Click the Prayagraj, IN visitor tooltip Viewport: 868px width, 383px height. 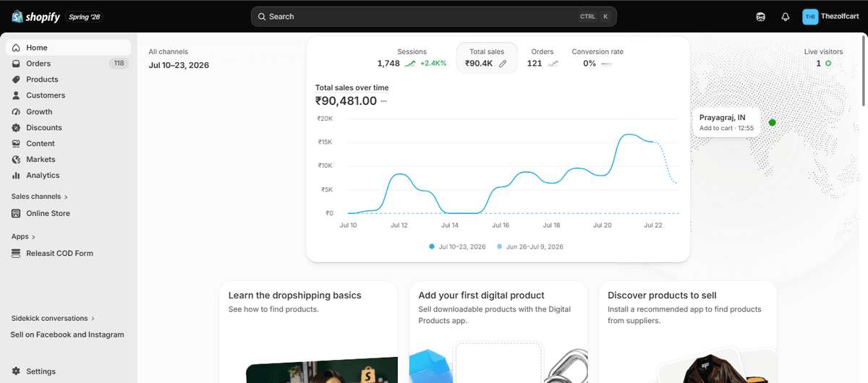[x=726, y=122]
